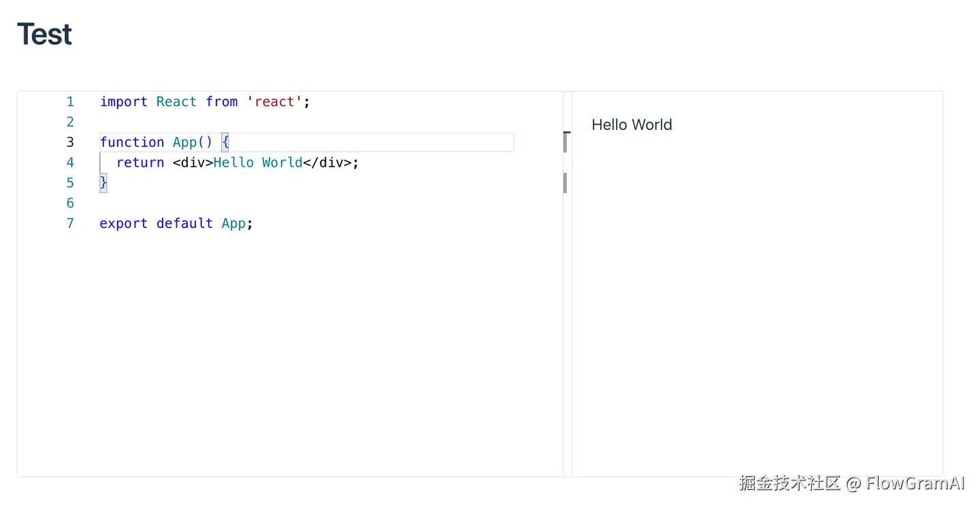The height and width of the screenshot is (507, 980).
Task: Click the 'import' keyword on line 1
Action: 123,102
